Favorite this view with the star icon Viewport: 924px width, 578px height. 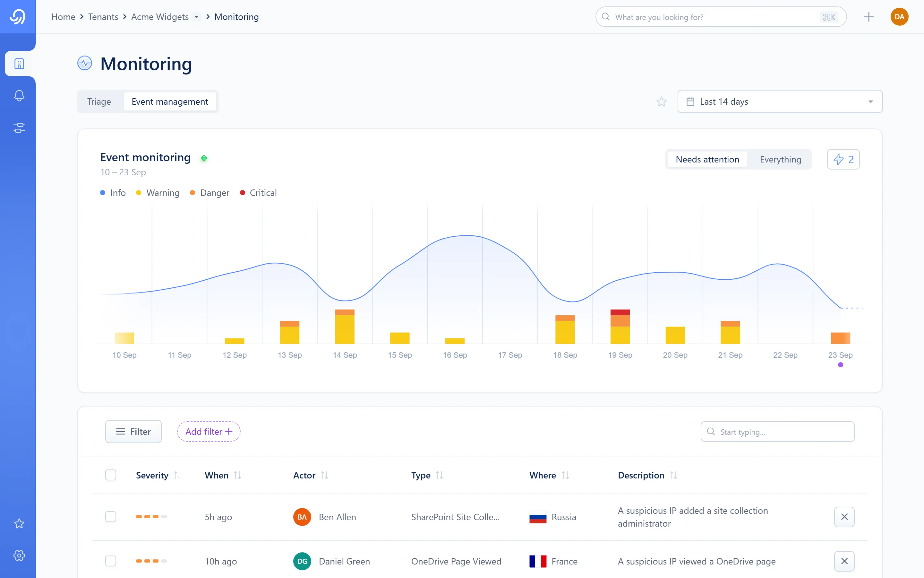(661, 101)
